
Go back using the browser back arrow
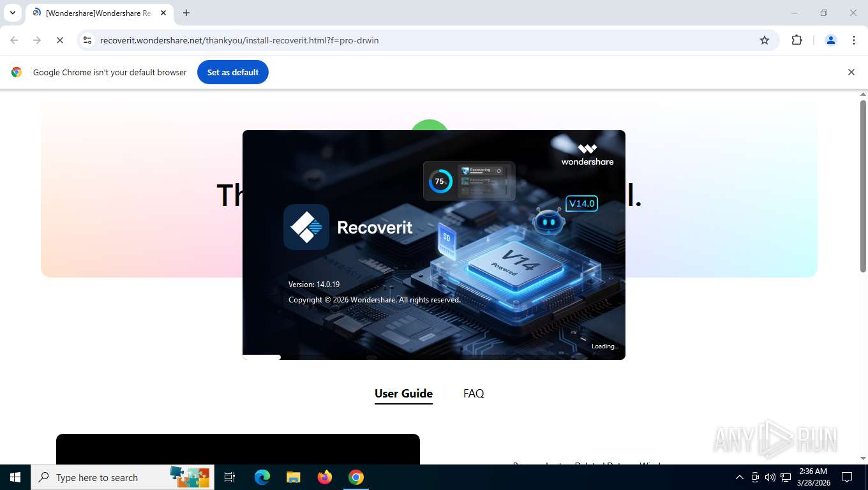[x=14, y=40]
